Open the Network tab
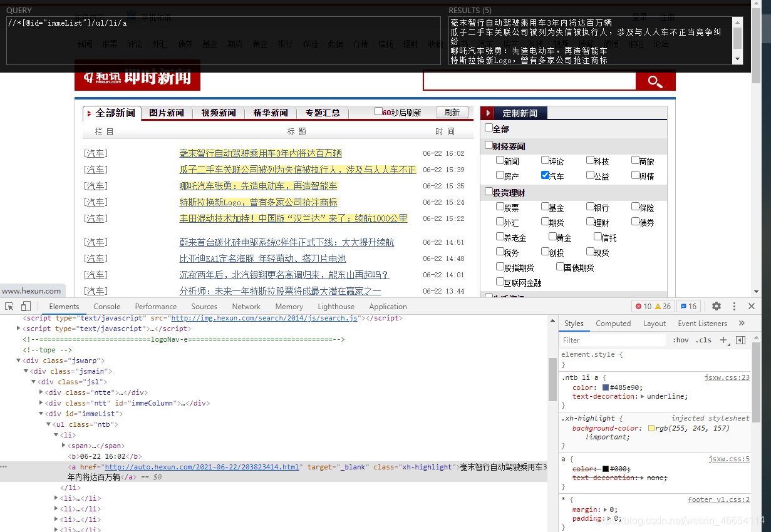771x532 pixels. click(246, 307)
